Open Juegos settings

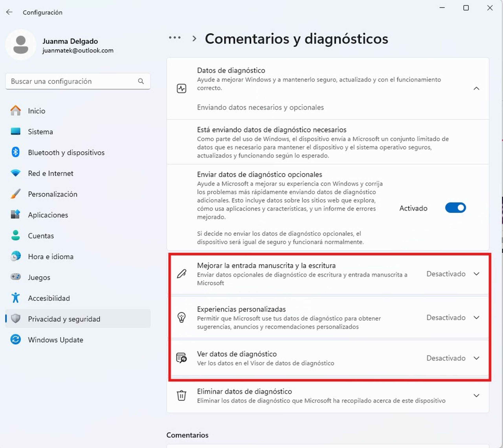(x=78, y=277)
